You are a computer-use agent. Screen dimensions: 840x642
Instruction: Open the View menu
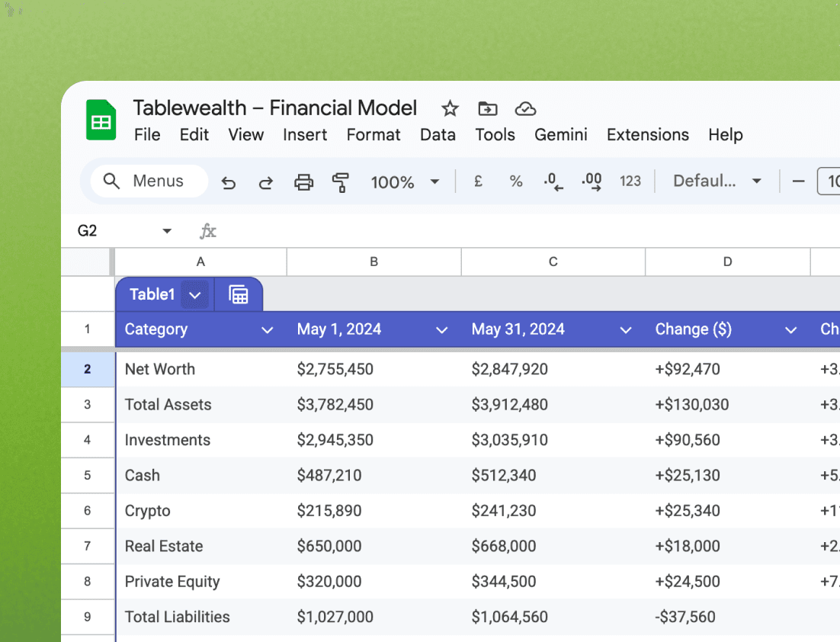pyautogui.click(x=246, y=134)
